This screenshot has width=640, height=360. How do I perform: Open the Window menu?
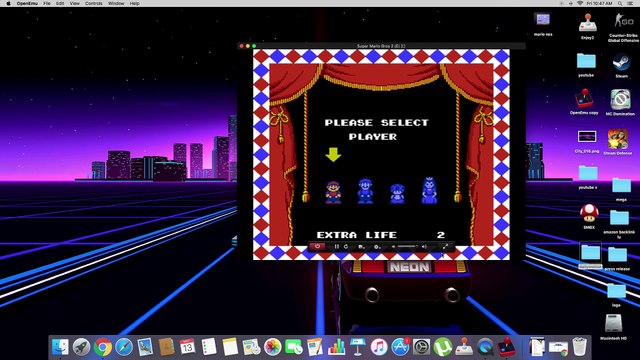(x=116, y=3)
